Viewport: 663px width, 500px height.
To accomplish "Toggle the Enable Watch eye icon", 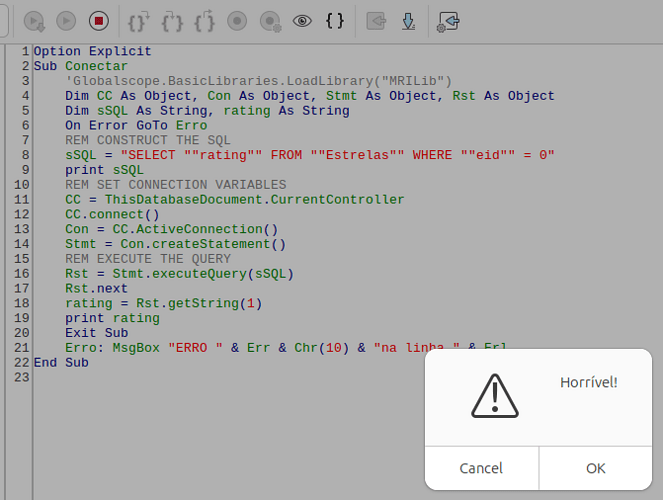I will pos(302,20).
